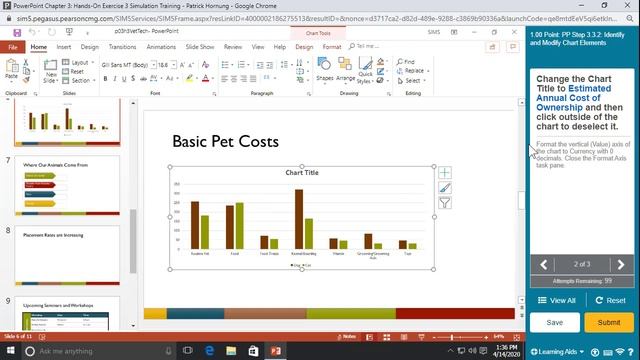The height and width of the screenshot is (360, 640).
Task: Click the Chart Styles paintbrush button
Action: coord(445,188)
